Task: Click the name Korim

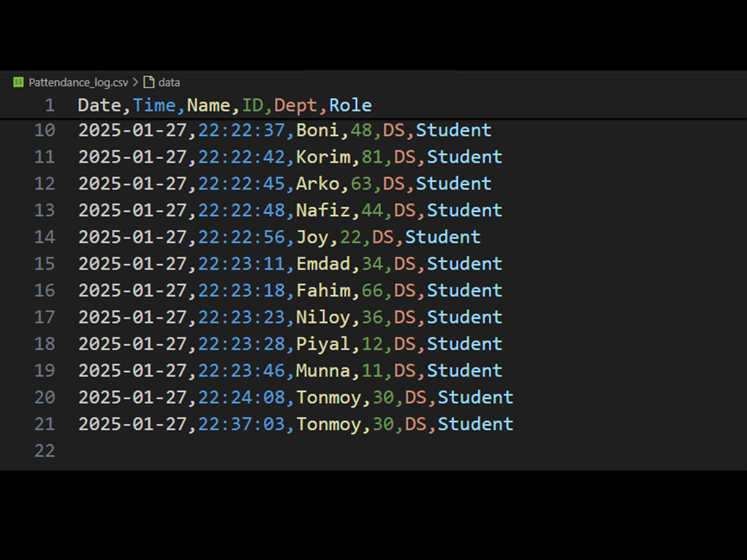Action: 323,157
